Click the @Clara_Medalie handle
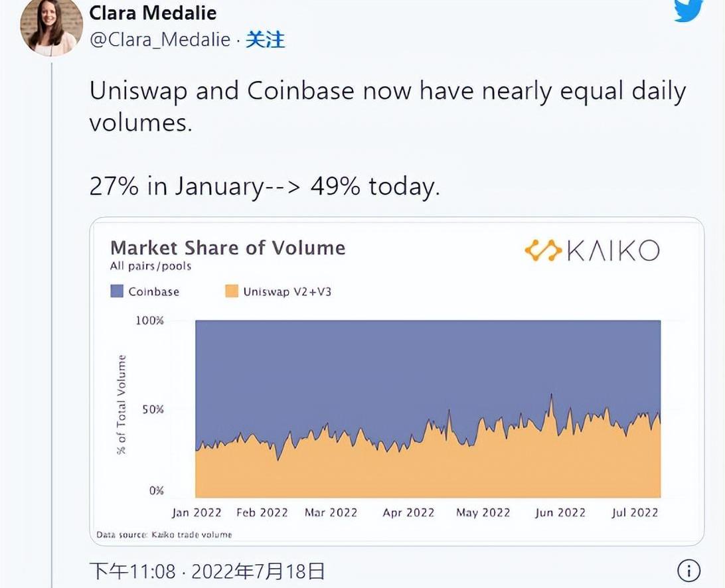725x588 pixels. [160, 40]
